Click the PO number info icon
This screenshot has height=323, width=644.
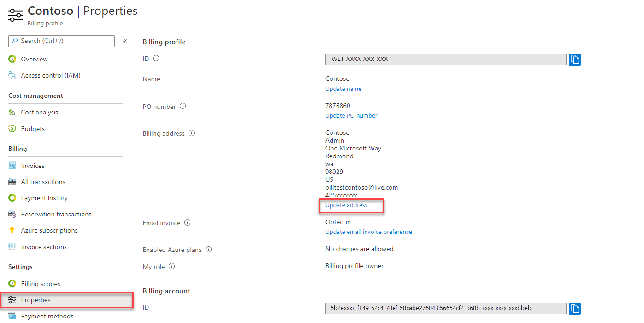183,106
